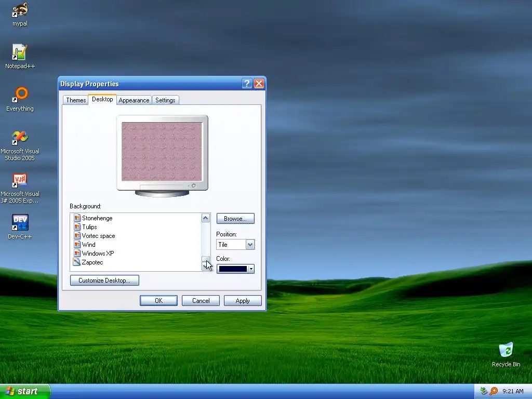Select the Everything search desktop icon

20,95
